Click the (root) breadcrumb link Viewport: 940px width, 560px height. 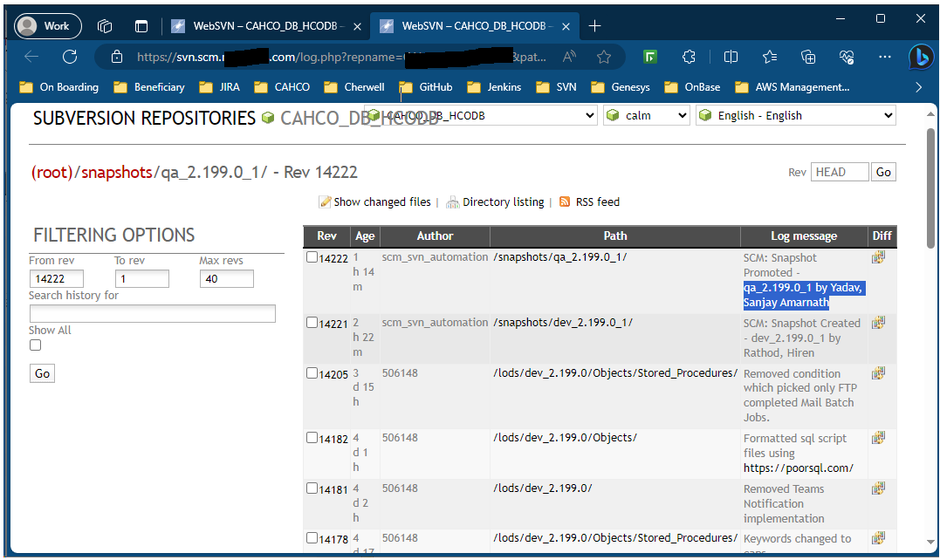coord(52,173)
